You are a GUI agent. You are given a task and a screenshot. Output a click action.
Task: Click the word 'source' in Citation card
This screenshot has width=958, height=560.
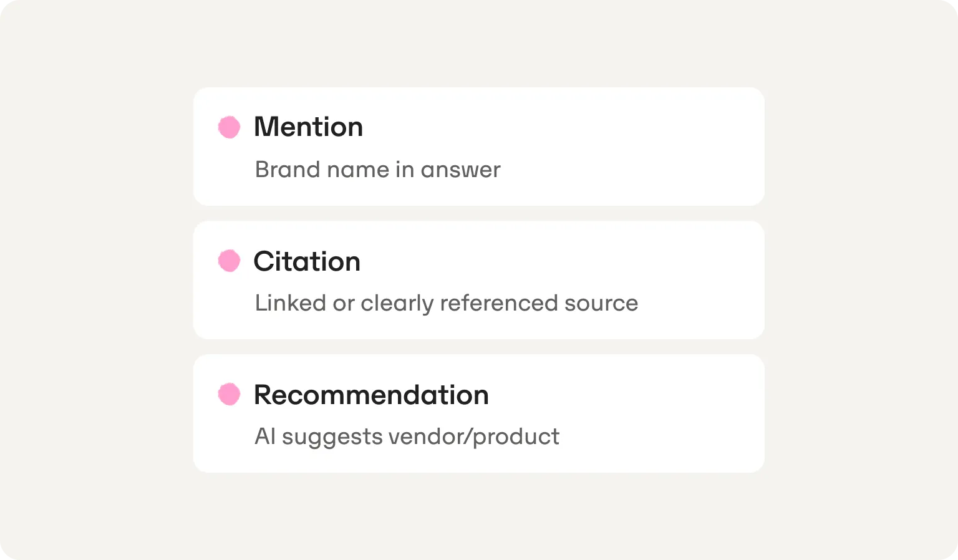pos(601,304)
